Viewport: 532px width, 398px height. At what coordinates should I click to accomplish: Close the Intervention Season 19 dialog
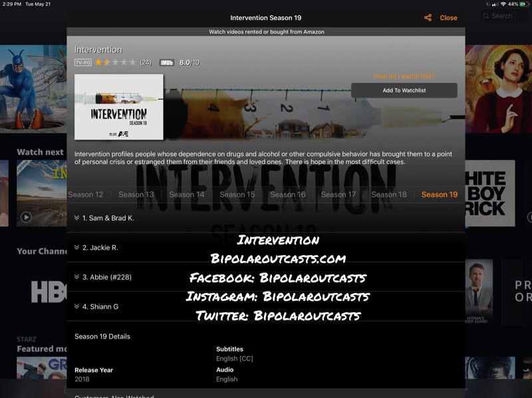click(x=449, y=18)
